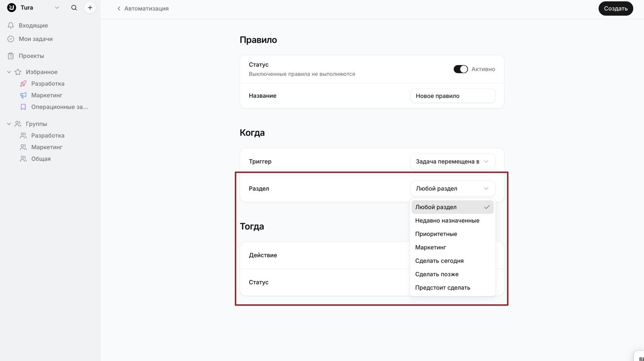The image size is (644, 361).
Task: Close the Раздел dropdown showing Любой раздел
Action: point(452,188)
